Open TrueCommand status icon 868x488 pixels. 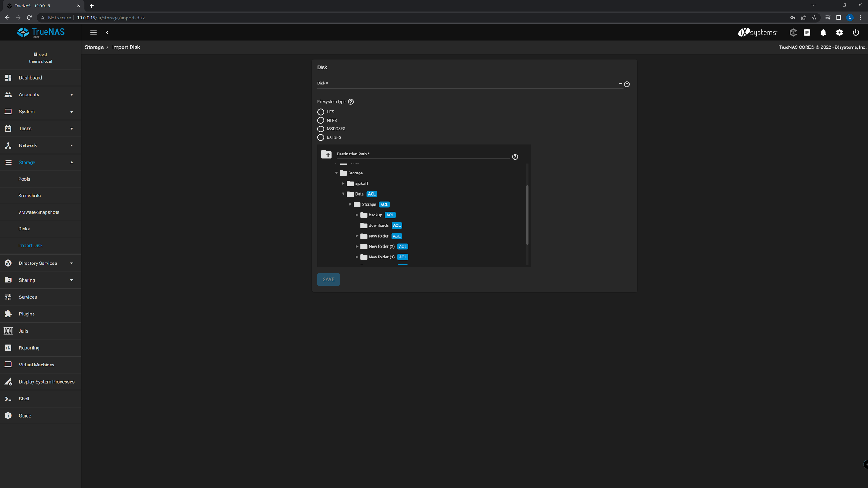tap(793, 33)
